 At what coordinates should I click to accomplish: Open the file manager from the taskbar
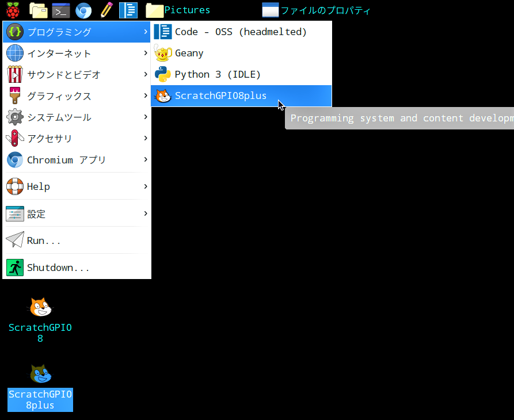38,10
